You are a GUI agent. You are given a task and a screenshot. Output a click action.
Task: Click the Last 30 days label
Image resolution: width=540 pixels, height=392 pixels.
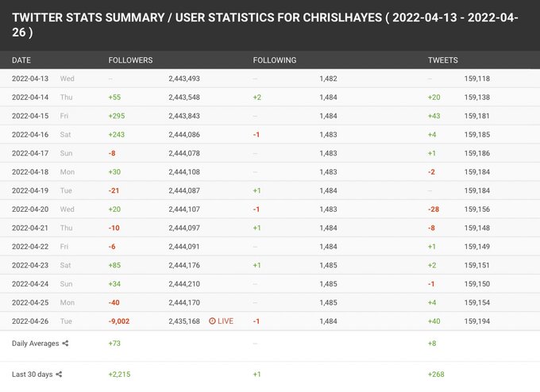coord(32,374)
